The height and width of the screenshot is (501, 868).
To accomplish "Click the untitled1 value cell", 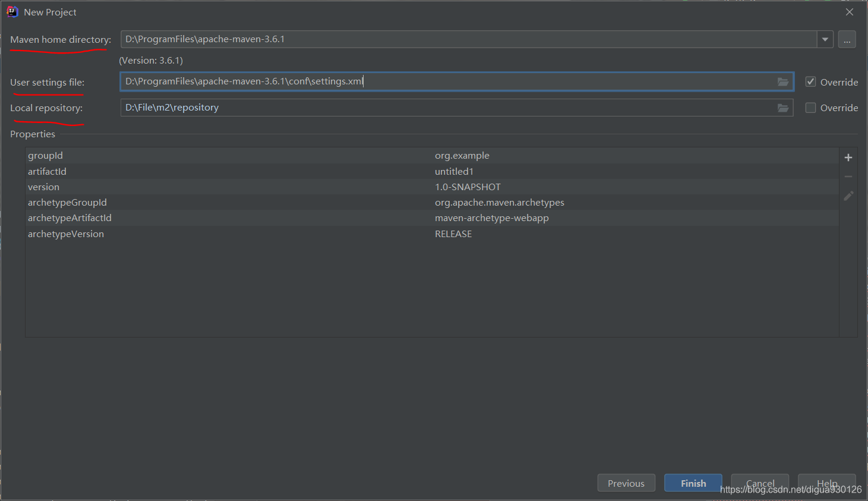I will [454, 171].
